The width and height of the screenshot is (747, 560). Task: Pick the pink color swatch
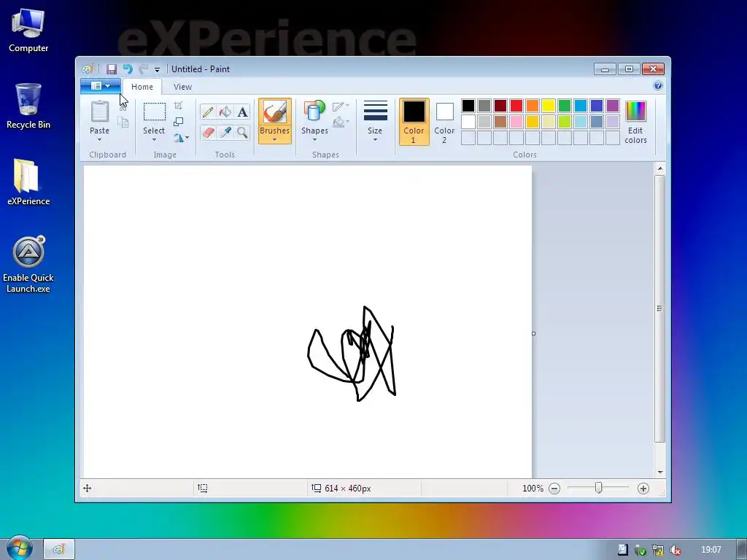(516, 122)
